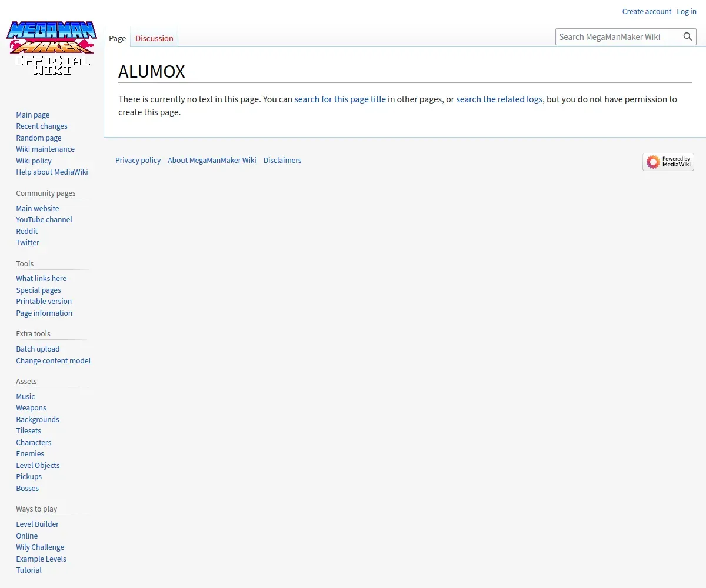Viewport: 706px width, 588px height.
Task: Open Batch upload tool
Action: click(38, 349)
